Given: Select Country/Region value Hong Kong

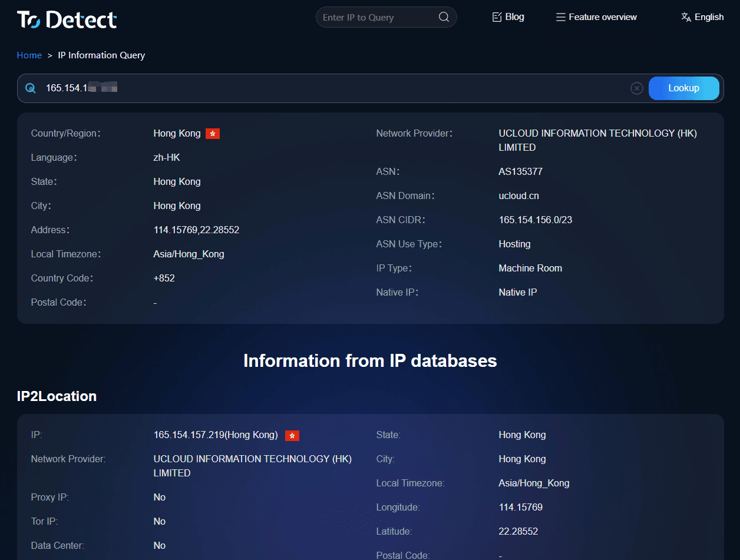Looking at the screenshot, I should pyautogui.click(x=177, y=133).
